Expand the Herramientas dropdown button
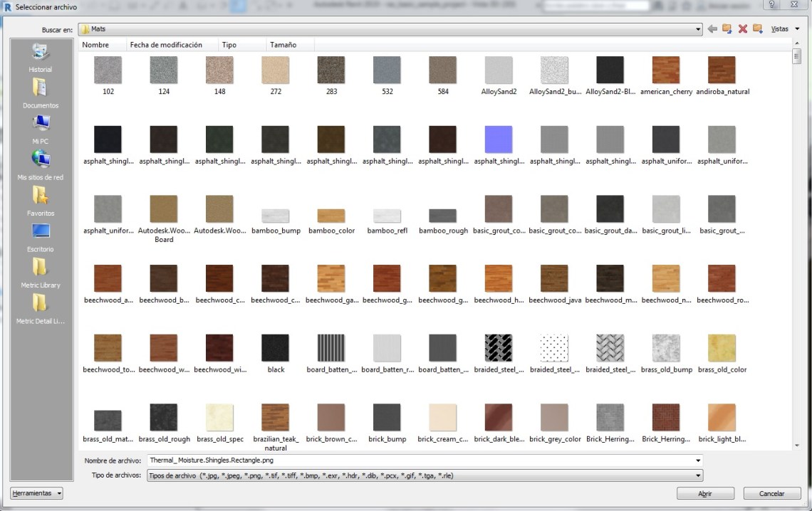The width and height of the screenshot is (812, 511). point(36,493)
